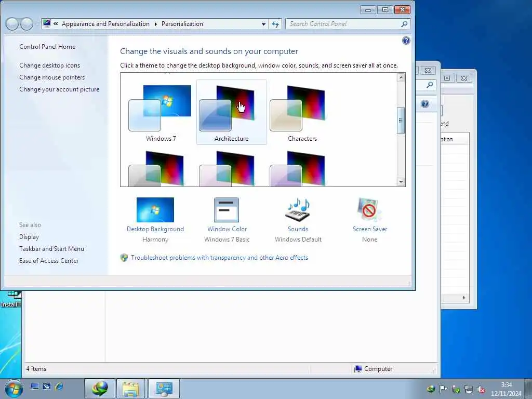Open the Display link under See also
Screen dimensions: 532x399
coord(29,237)
